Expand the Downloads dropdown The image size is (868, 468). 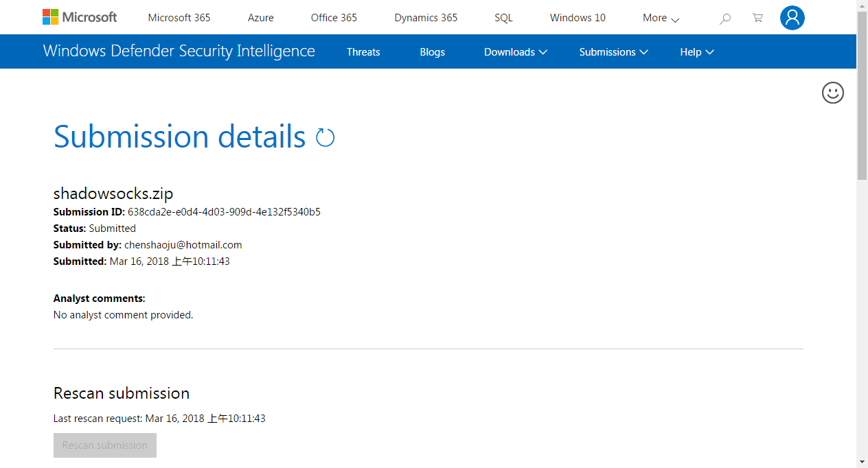pyautogui.click(x=516, y=52)
